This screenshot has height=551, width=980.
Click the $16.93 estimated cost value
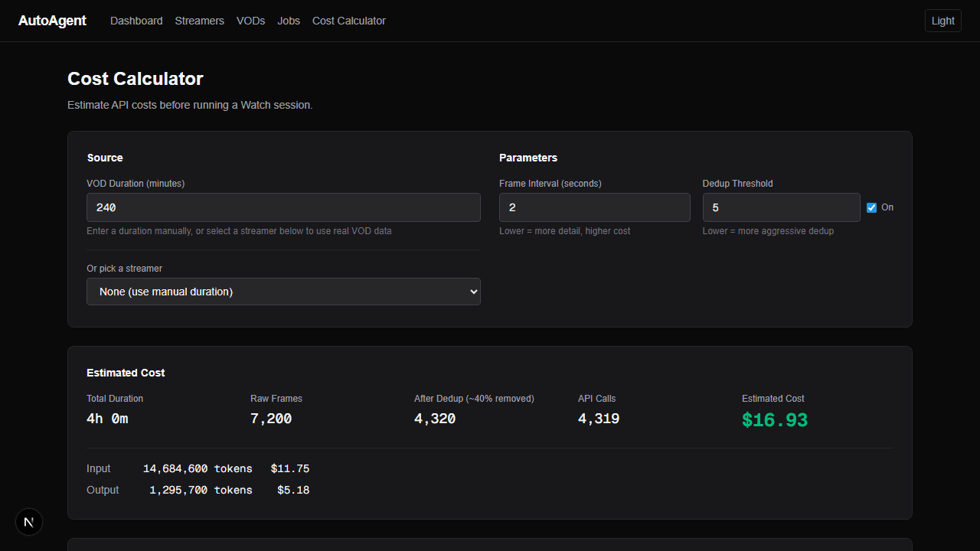pyautogui.click(x=775, y=420)
